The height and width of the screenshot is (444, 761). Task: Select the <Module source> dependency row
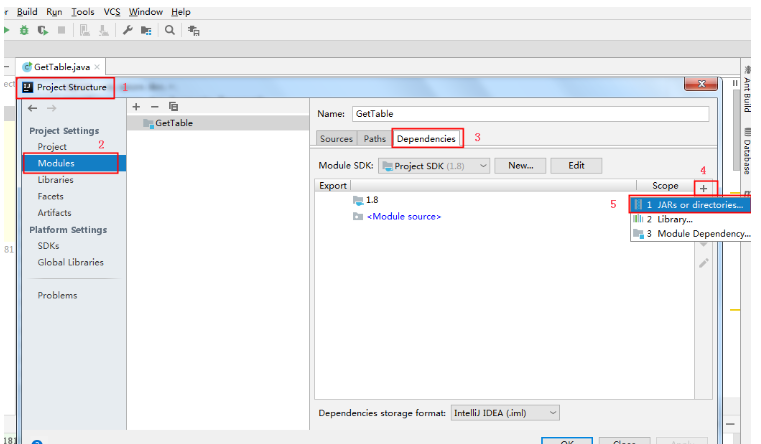click(505, 216)
